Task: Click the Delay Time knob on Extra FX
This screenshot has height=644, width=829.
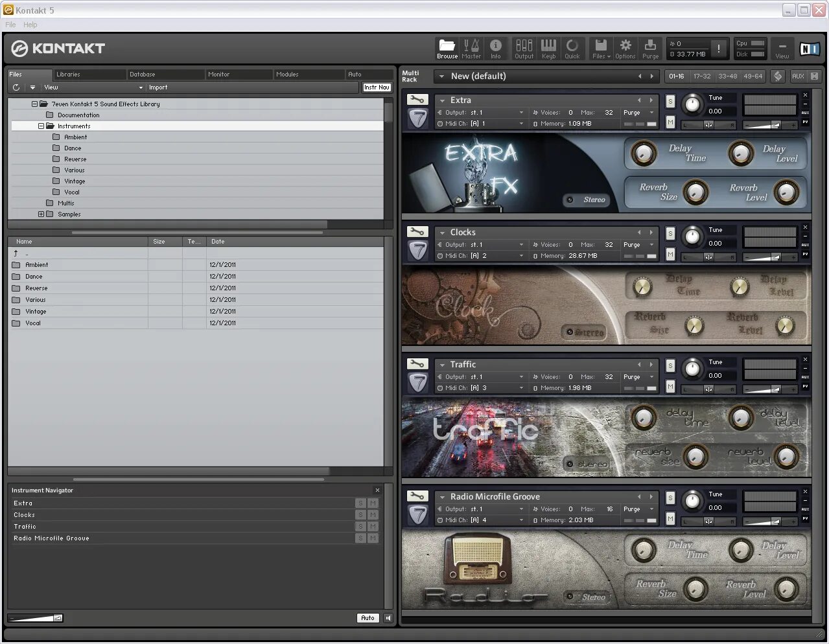Action: coord(643,154)
